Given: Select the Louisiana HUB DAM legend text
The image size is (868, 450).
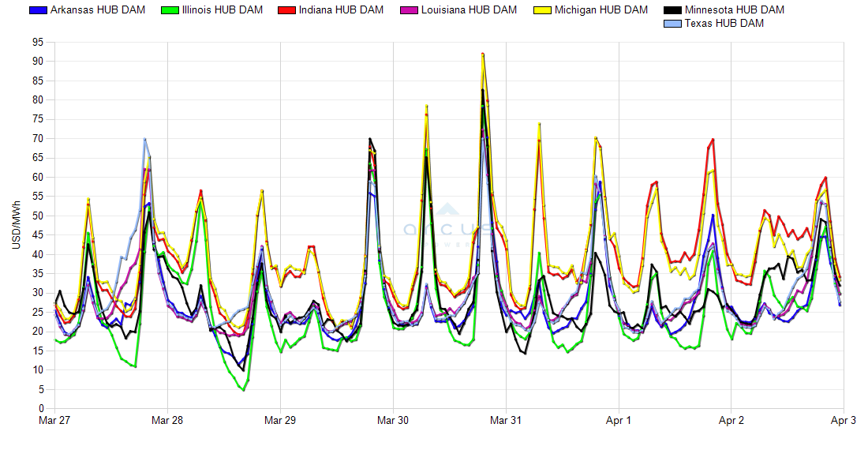Looking at the screenshot, I should click(469, 10).
